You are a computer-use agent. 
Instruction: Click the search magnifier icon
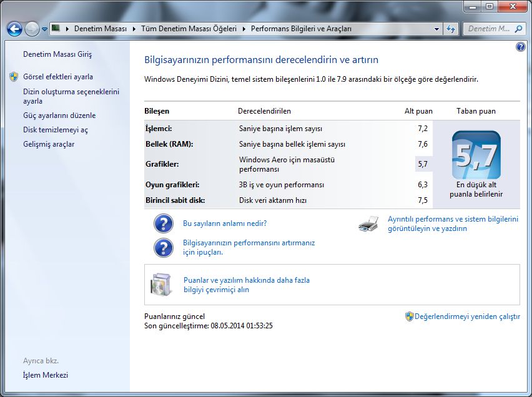pos(518,29)
